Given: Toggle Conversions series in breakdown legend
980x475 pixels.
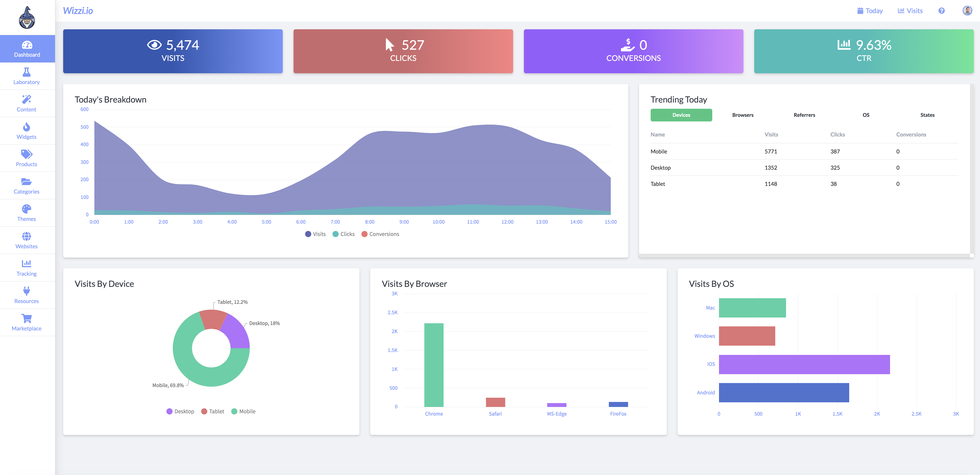Looking at the screenshot, I should 380,234.
